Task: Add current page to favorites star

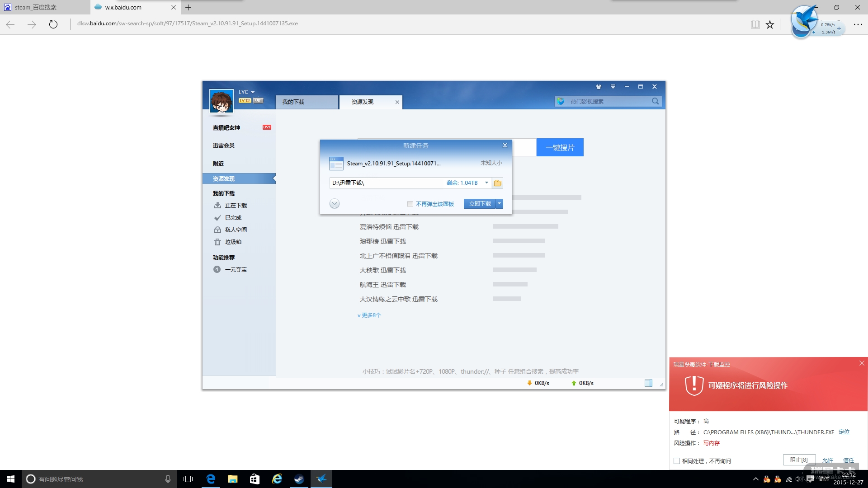Action: click(769, 25)
